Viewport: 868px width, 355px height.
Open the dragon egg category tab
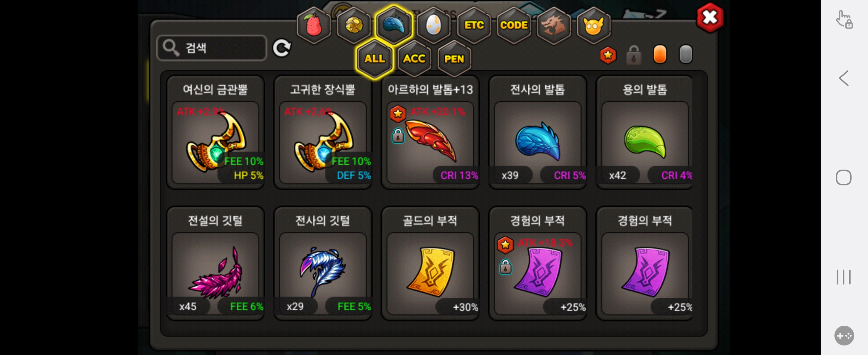coord(433,25)
